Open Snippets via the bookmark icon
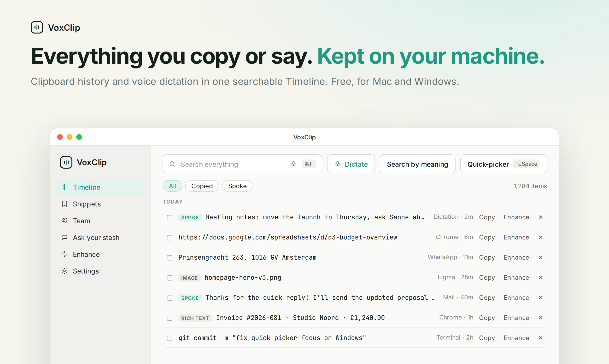This screenshot has height=364, width=609. point(64,204)
